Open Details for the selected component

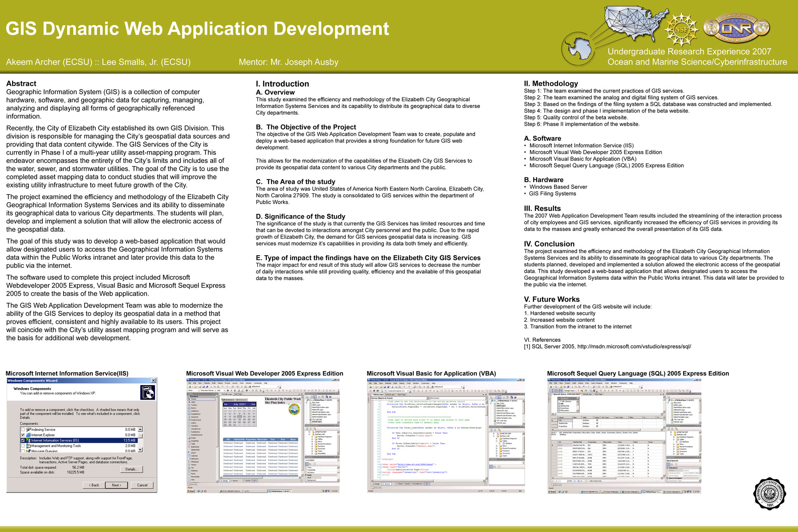[132, 469]
